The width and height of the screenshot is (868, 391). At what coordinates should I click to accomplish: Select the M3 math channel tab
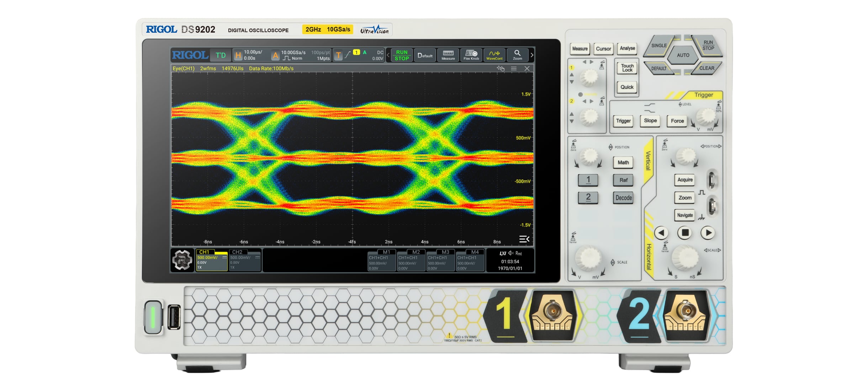tap(445, 252)
